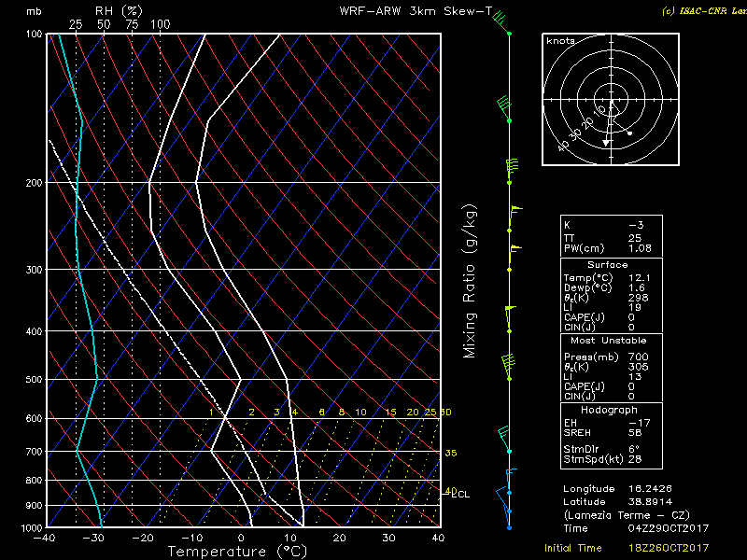Click the "Hodograph" section heading
This screenshot has height=560, width=747.
click(x=609, y=410)
